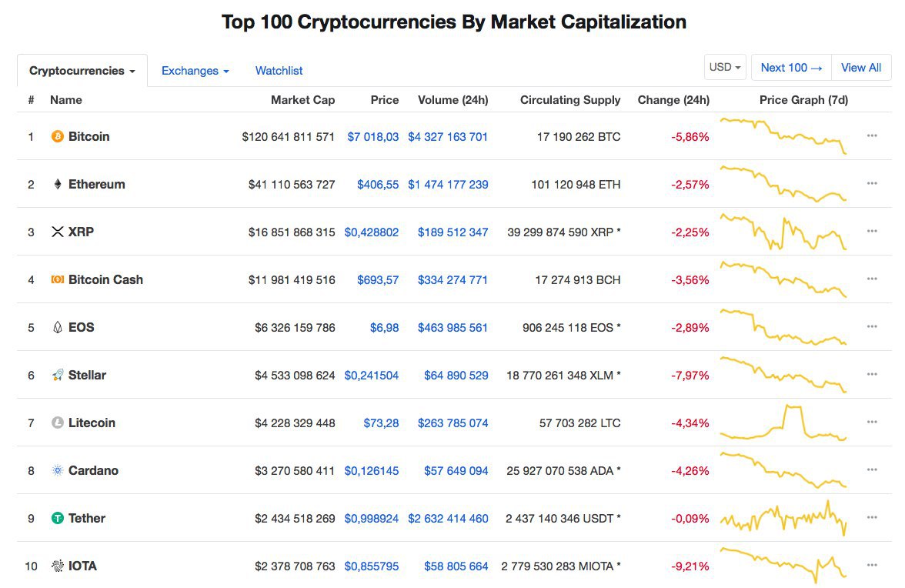Click the View All button

[860, 68]
